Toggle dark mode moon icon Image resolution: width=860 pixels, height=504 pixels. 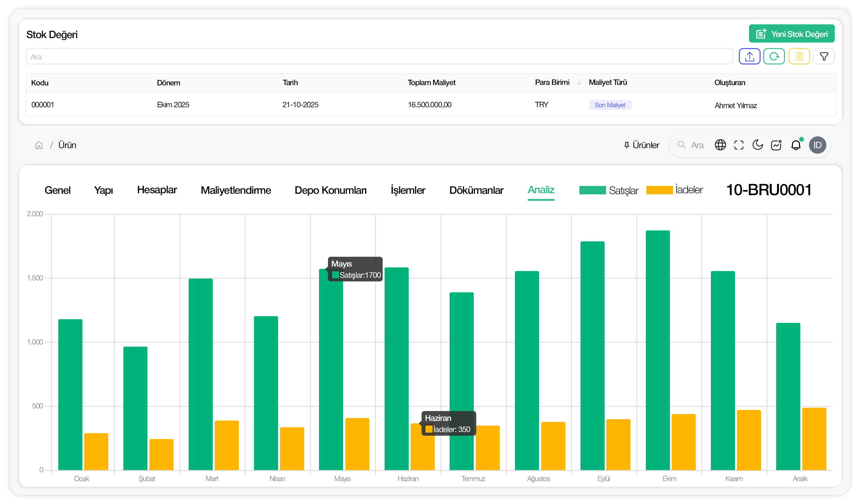757,145
